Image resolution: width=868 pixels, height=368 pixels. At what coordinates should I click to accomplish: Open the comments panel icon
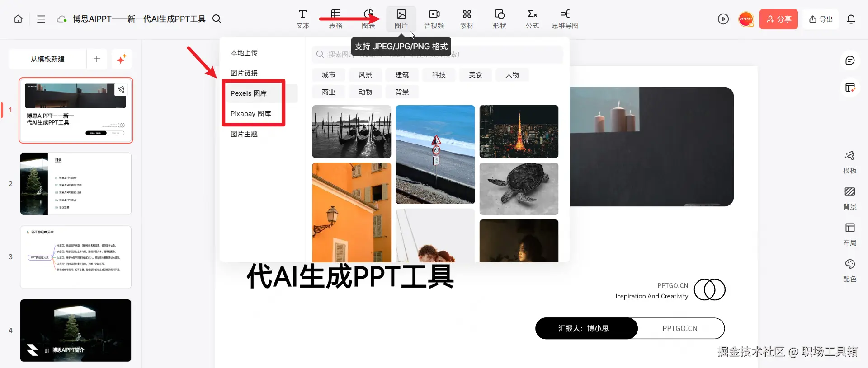850,61
